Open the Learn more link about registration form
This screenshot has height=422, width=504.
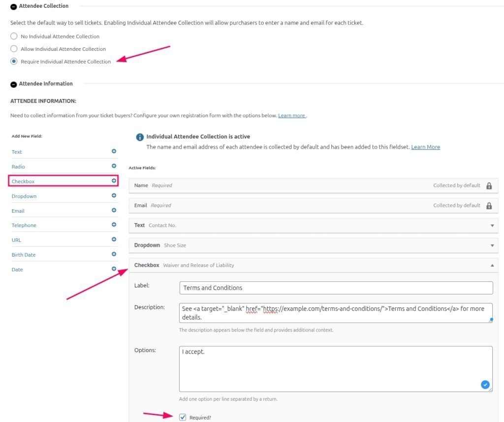[x=291, y=116]
